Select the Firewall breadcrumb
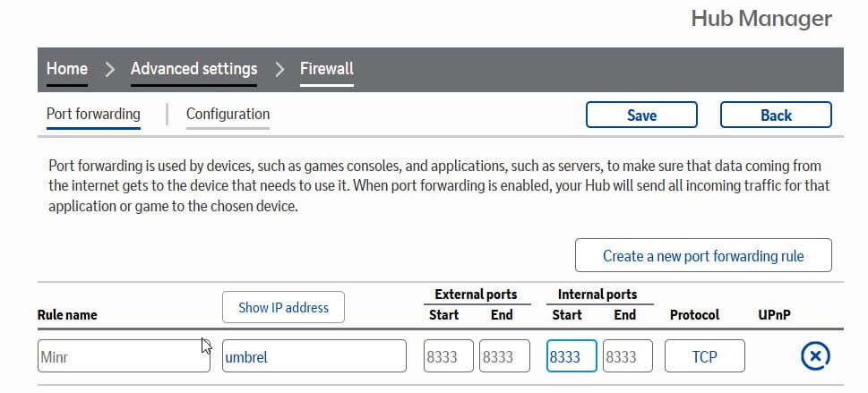This screenshot has width=868, height=393. point(326,69)
